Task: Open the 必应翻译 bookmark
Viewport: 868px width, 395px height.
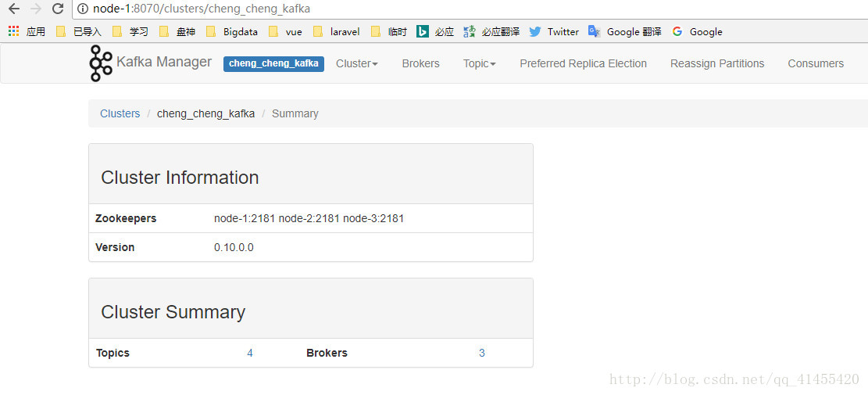Action: click(491, 31)
